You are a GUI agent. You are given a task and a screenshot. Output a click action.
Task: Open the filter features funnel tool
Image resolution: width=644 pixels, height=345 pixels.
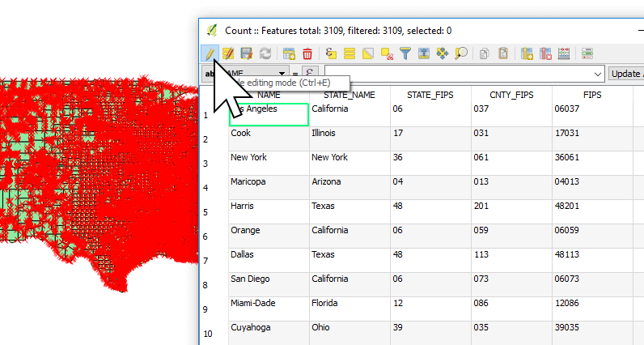tap(405, 53)
